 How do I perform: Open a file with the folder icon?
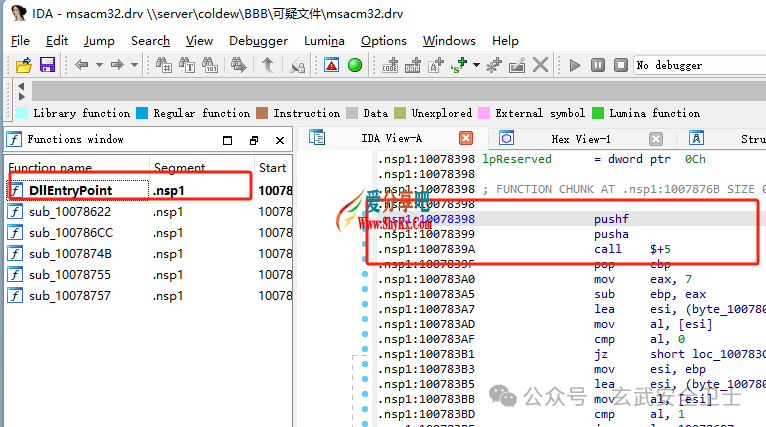[23, 65]
